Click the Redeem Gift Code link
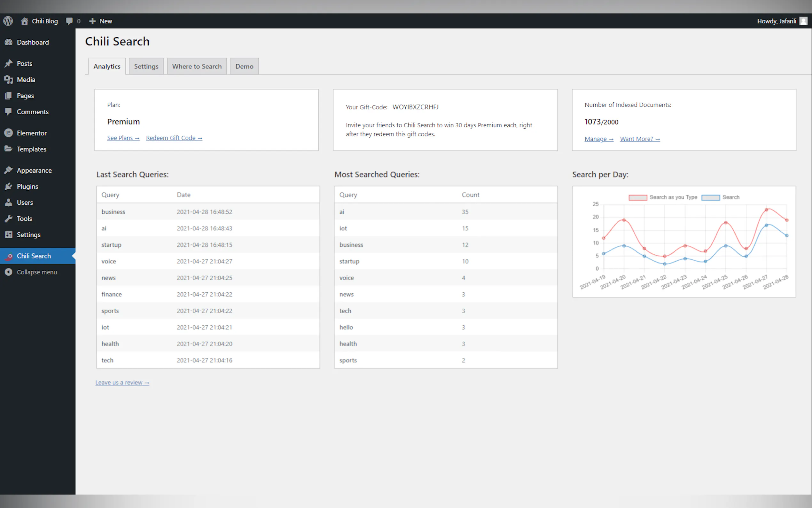This screenshot has height=508, width=812. [x=174, y=138]
